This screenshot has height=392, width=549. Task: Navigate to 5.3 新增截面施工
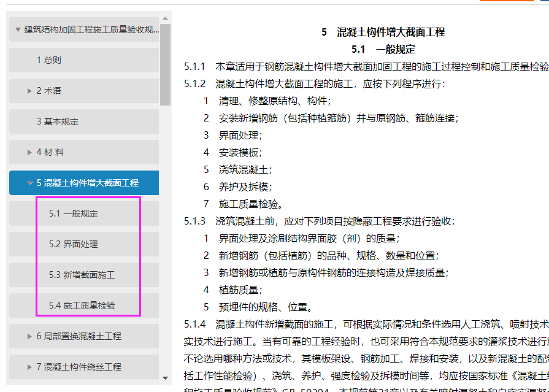coord(82,275)
